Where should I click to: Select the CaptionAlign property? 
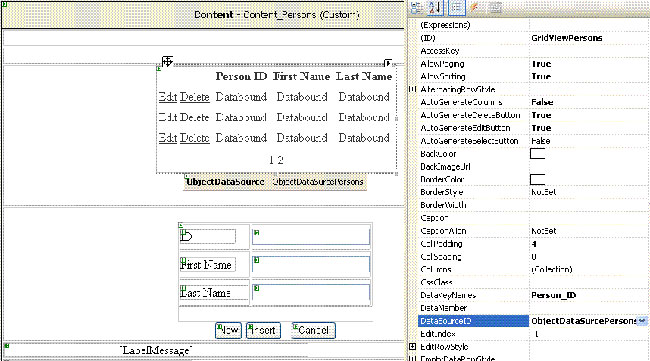click(x=443, y=231)
